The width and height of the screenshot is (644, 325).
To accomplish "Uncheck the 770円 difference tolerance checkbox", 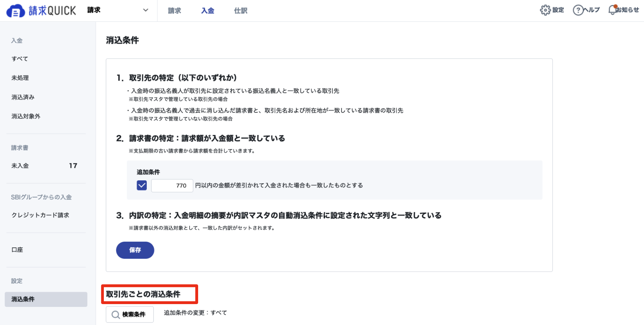I will [141, 185].
